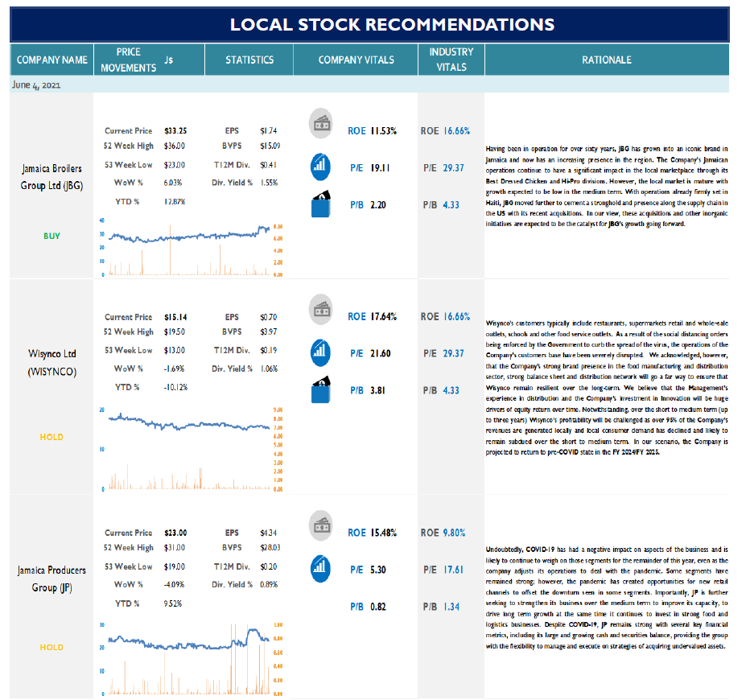Viewport: 750px width, 700px height.
Task: Select the industry ROE 9.80% for Jamaica Producers
Action: tap(455, 533)
